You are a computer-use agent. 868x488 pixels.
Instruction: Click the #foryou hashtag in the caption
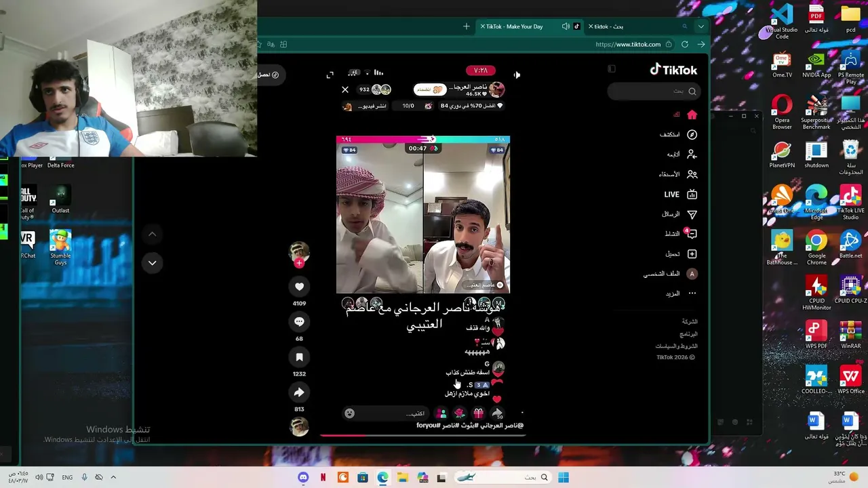click(429, 426)
